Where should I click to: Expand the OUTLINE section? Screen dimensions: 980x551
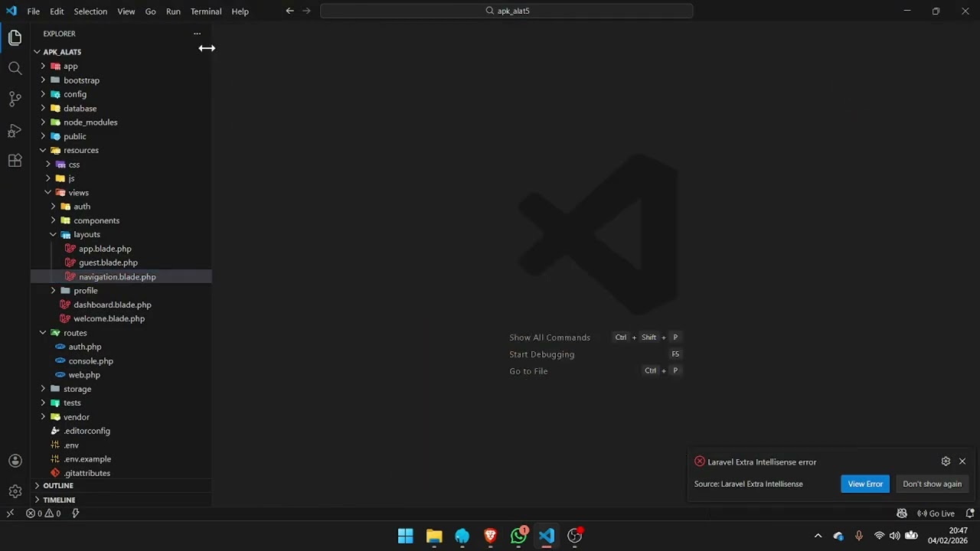tap(121, 485)
